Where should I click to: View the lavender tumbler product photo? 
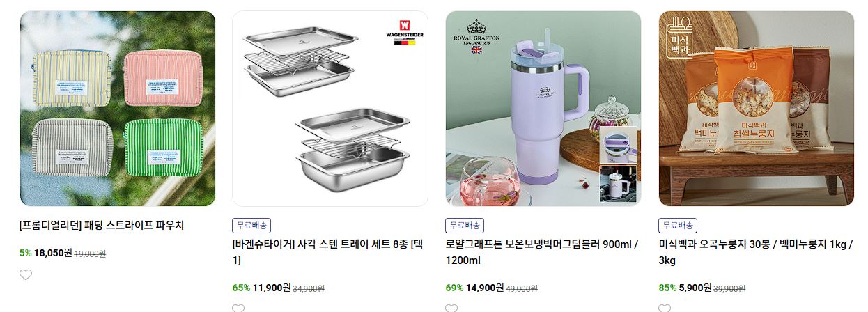pyautogui.click(x=543, y=109)
